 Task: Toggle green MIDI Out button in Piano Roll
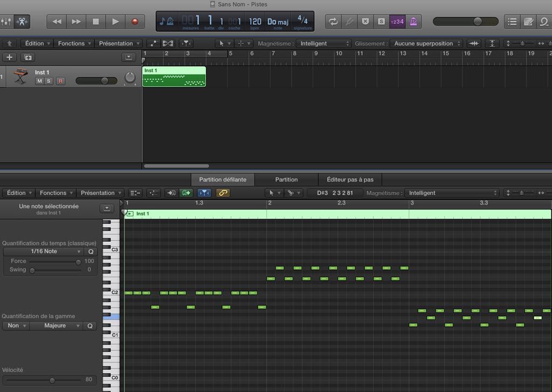pyautogui.click(x=186, y=193)
